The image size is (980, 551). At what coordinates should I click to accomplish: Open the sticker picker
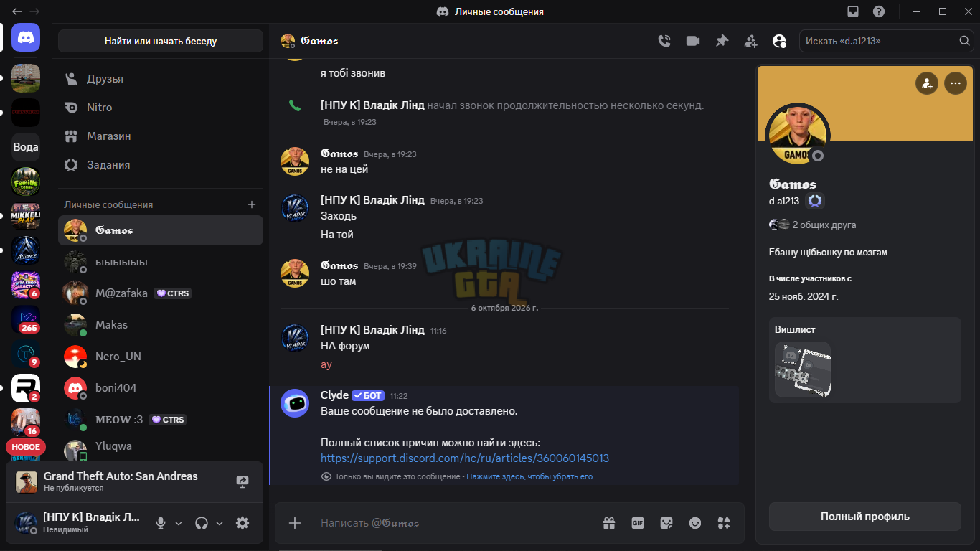tap(666, 523)
